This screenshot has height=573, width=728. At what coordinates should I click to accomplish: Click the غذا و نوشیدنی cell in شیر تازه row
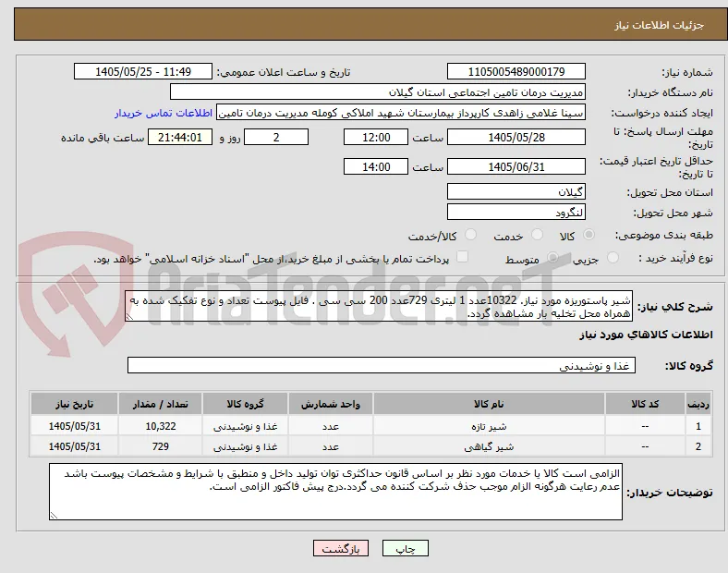245,426
